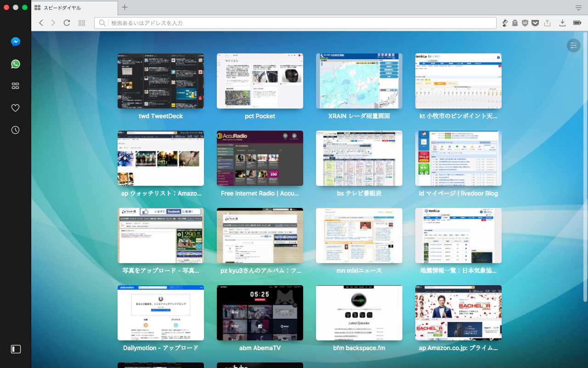Screen dimensions: 588x368
Task: Go forward with the forward arrow
Action: (53, 23)
